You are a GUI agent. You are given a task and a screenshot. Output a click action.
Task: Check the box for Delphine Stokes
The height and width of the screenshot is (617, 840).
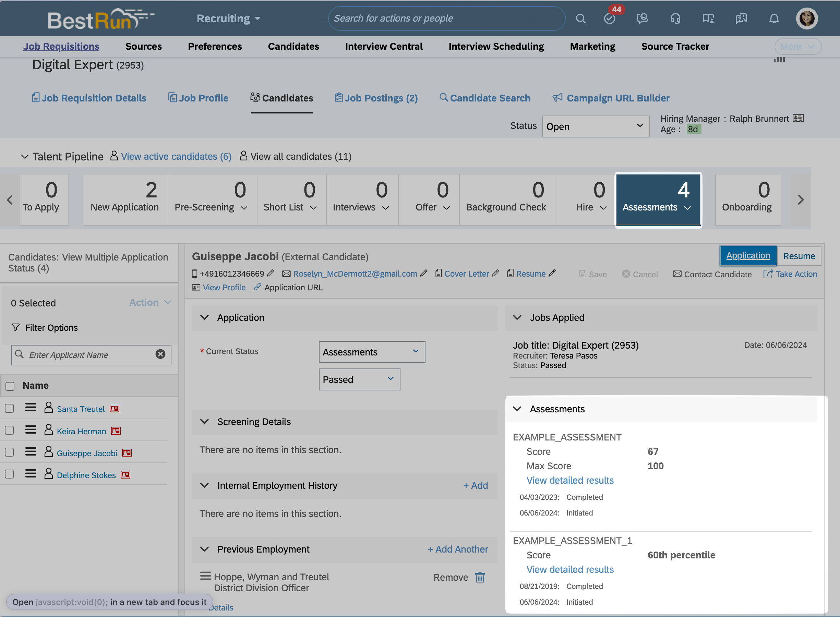(x=9, y=474)
